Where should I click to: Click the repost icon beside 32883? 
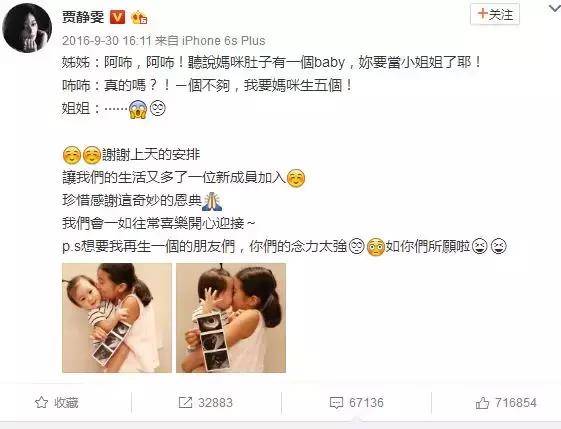click(185, 403)
